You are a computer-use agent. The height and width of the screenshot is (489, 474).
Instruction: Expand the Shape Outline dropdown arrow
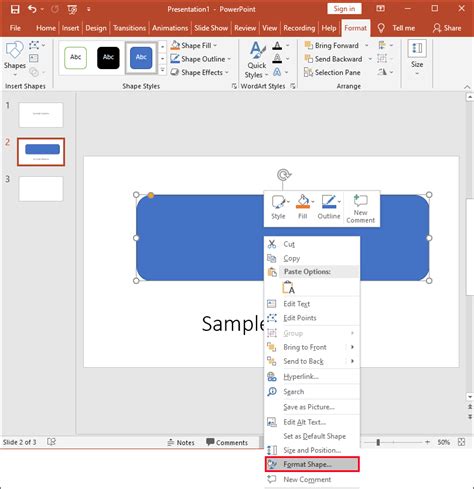(229, 59)
